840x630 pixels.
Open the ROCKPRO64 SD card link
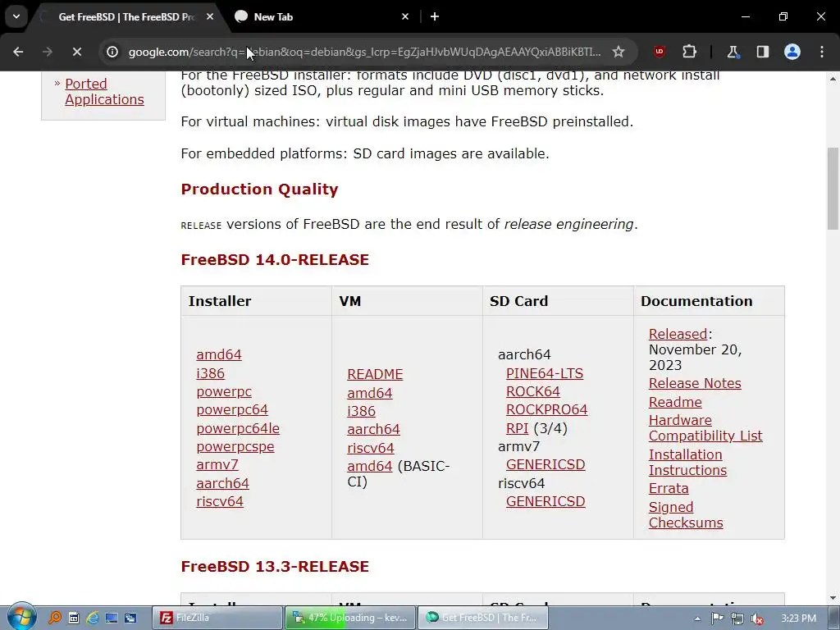click(546, 410)
